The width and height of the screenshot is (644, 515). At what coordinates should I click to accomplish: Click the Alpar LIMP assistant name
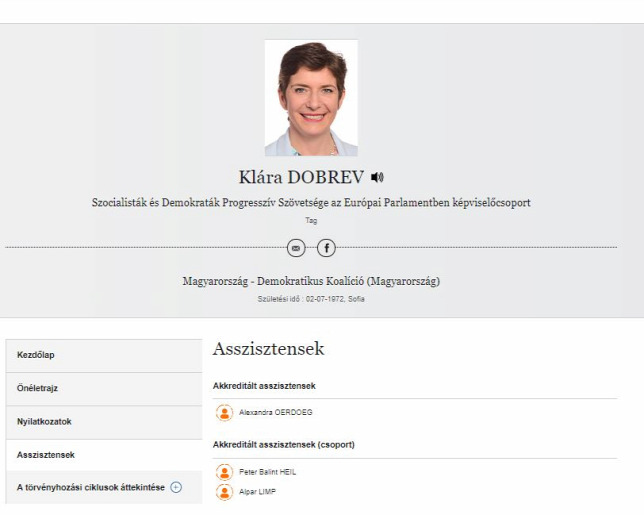(257, 492)
